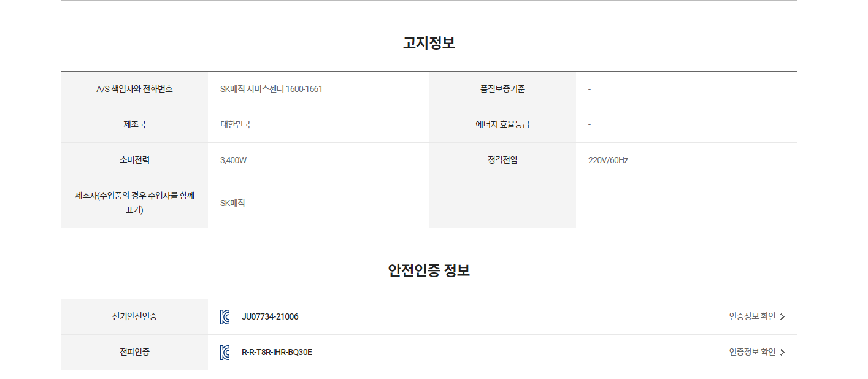
Task: Click the 전기안전인증 row label
Action: (134, 317)
